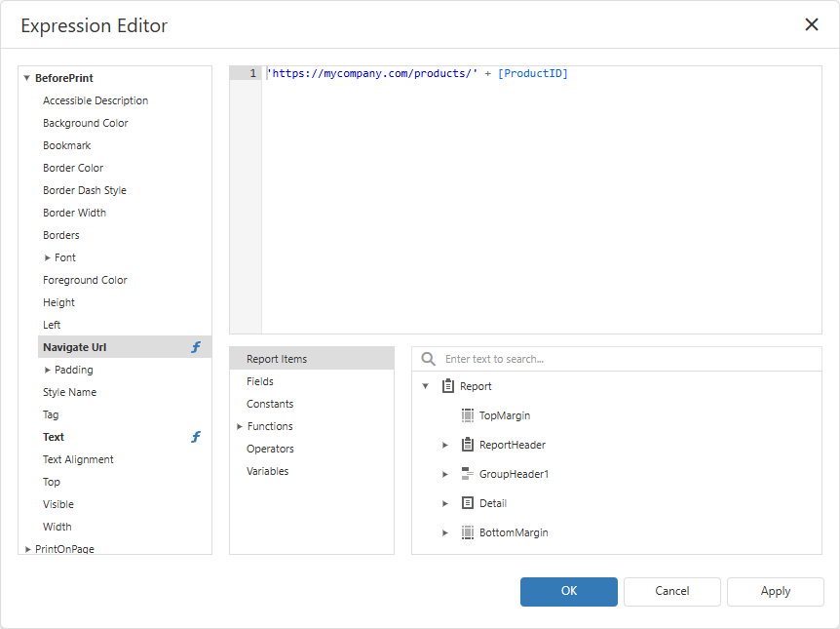Screen dimensions: 840x629
Task: Click the Report node icon
Action: point(448,386)
